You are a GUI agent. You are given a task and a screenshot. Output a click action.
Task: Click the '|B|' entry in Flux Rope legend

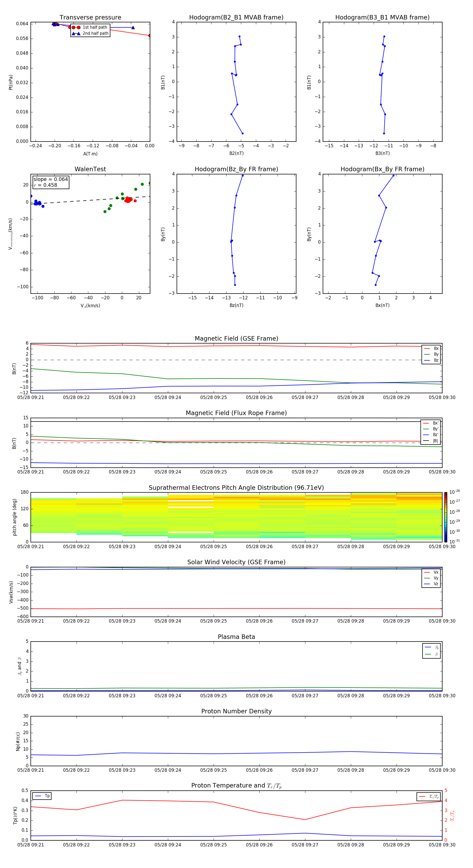point(431,441)
